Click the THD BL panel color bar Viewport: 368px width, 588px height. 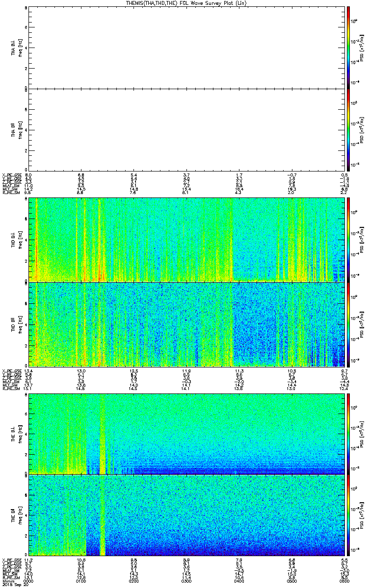point(348,240)
